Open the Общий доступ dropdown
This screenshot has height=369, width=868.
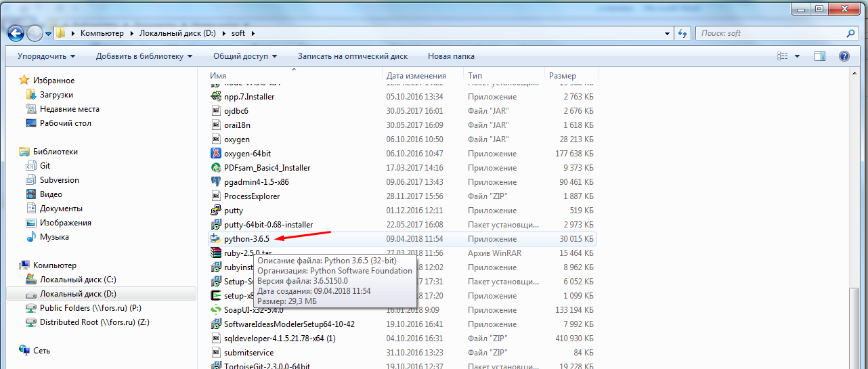coord(245,56)
